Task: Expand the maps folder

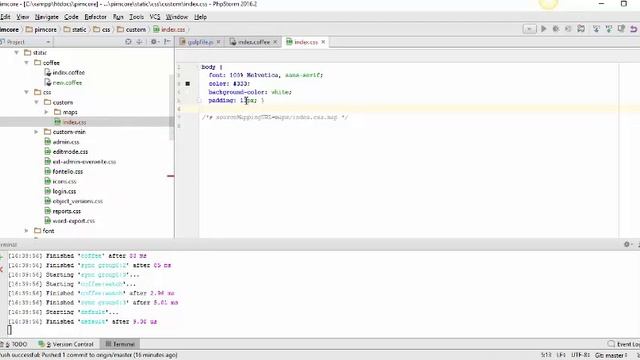Action: coord(46,112)
